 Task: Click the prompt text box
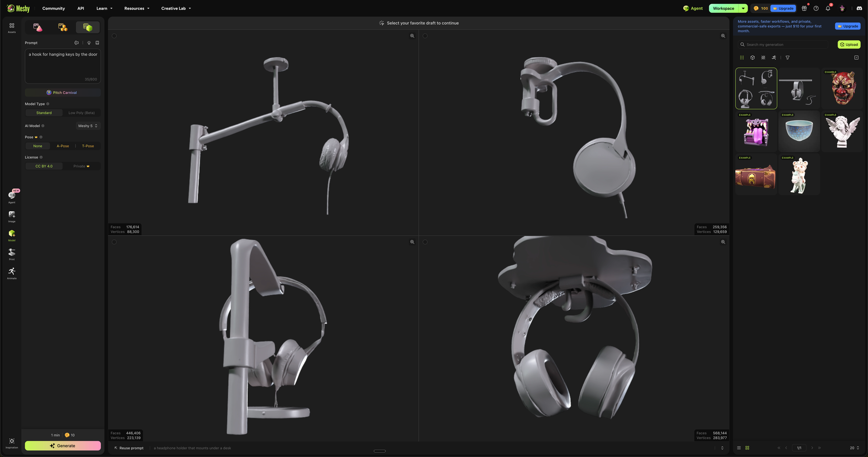click(63, 67)
